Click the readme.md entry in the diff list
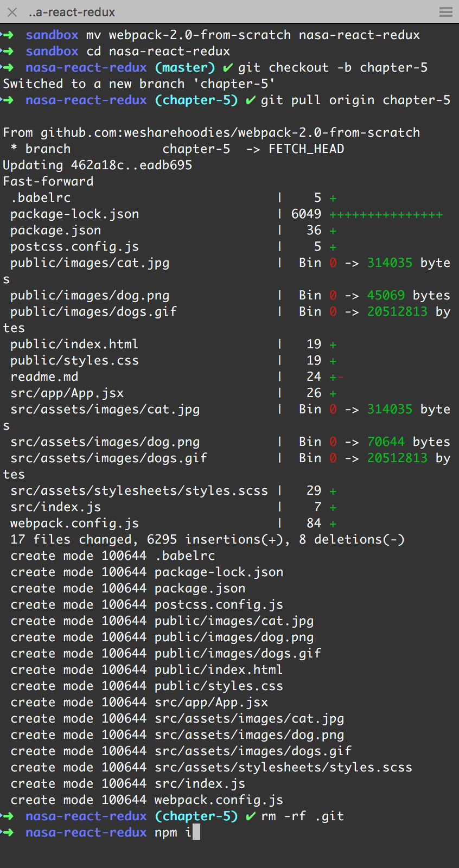Image resolution: width=459 pixels, height=868 pixels. pos(44,377)
